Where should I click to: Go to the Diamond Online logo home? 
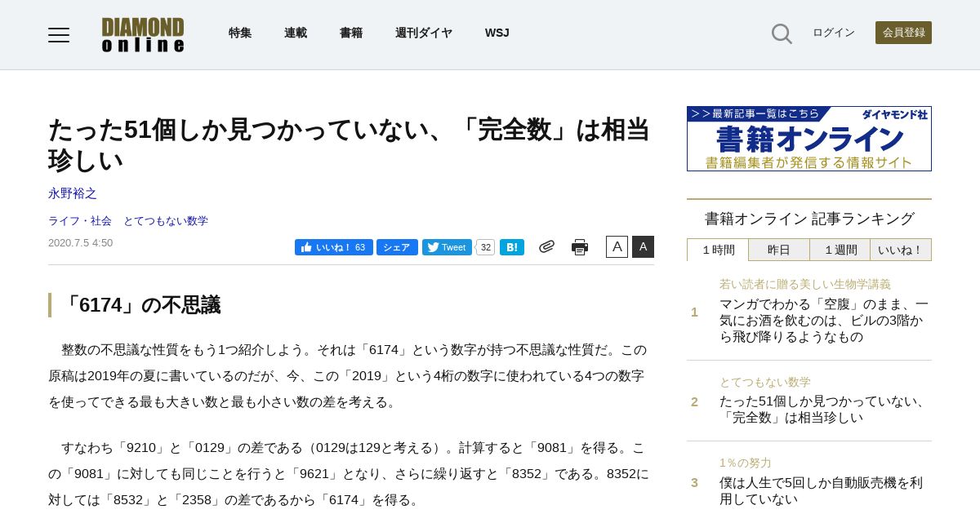click(x=143, y=34)
